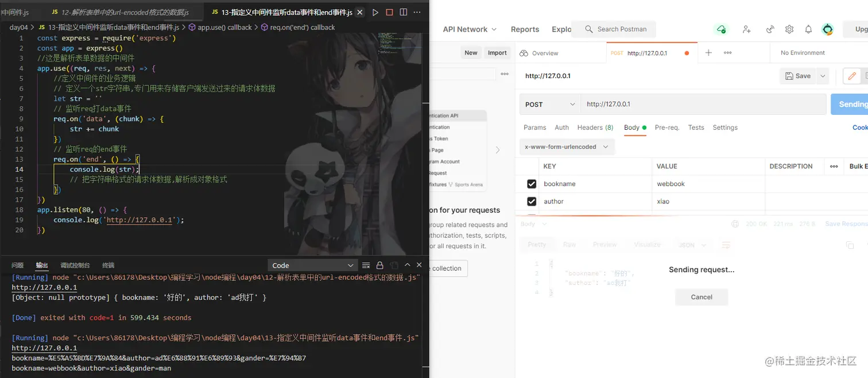The height and width of the screenshot is (378, 868).
Task: Cancel the sending Postman request
Action: 701,297
